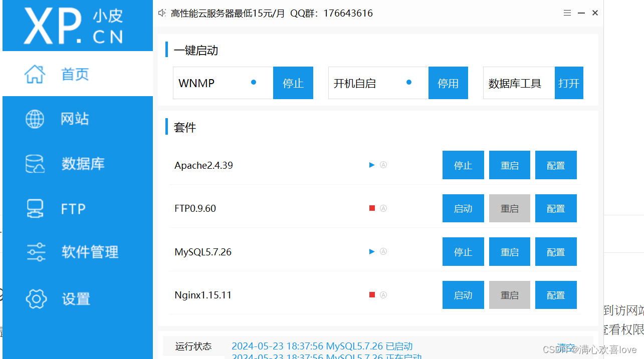Screen dimensions: 644x359
Task: Click the home house icon
Action: 35,74
